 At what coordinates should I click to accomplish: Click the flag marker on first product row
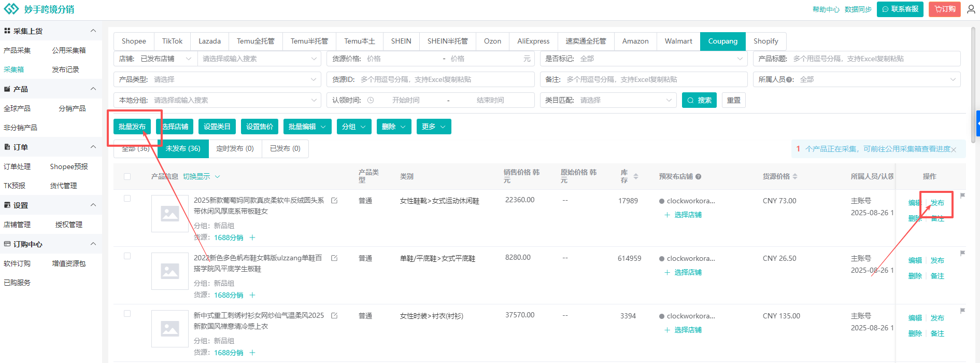962,196
